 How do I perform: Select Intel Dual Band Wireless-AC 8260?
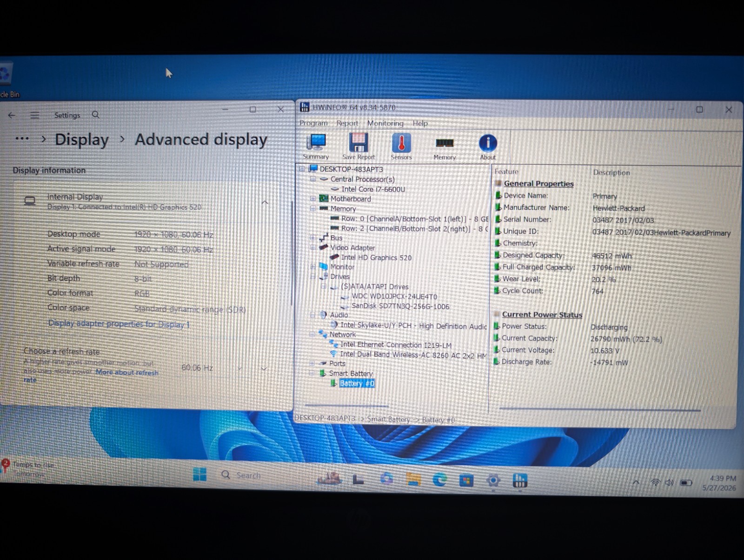click(413, 354)
